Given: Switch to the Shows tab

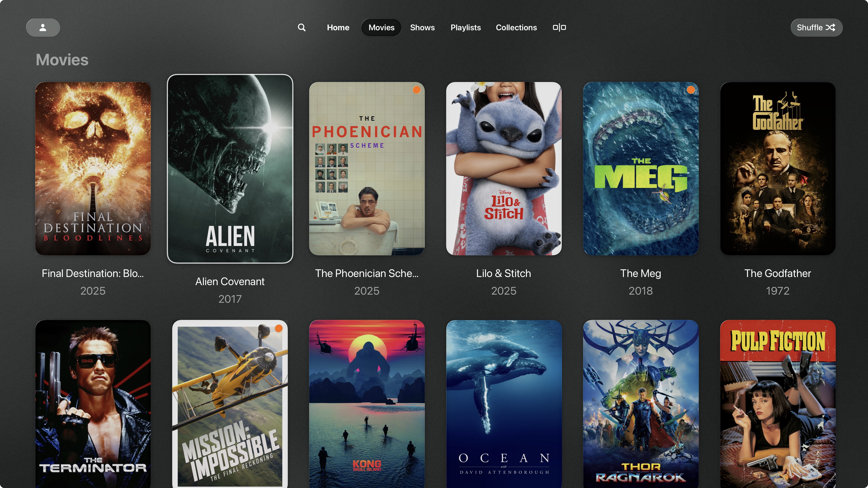Looking at the screenshot, I should tap(422, 28).
